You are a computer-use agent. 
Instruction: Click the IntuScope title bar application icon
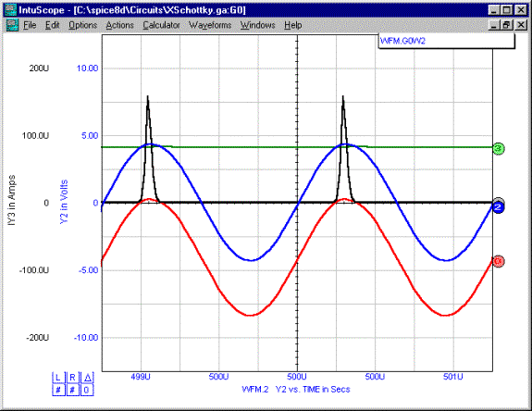pyautogui.click(x=10, y=10)
